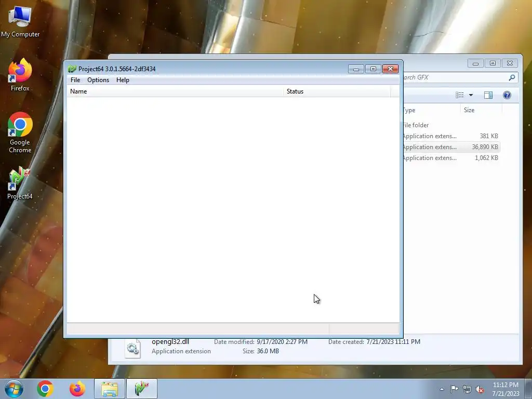The width and height of the screenshot is (532, 399).
Task: Maximize the Project64 window
Action: [373, 69]
